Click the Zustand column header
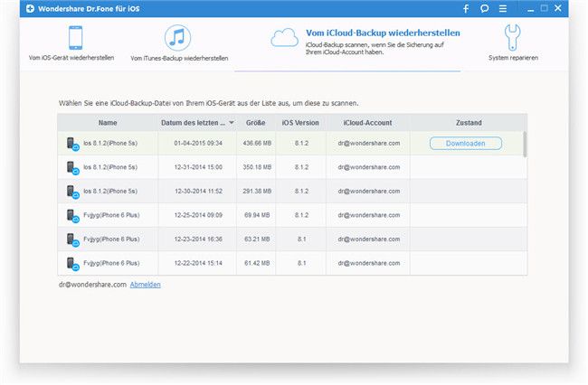This screenshot has height=385, width=588. 469,123
